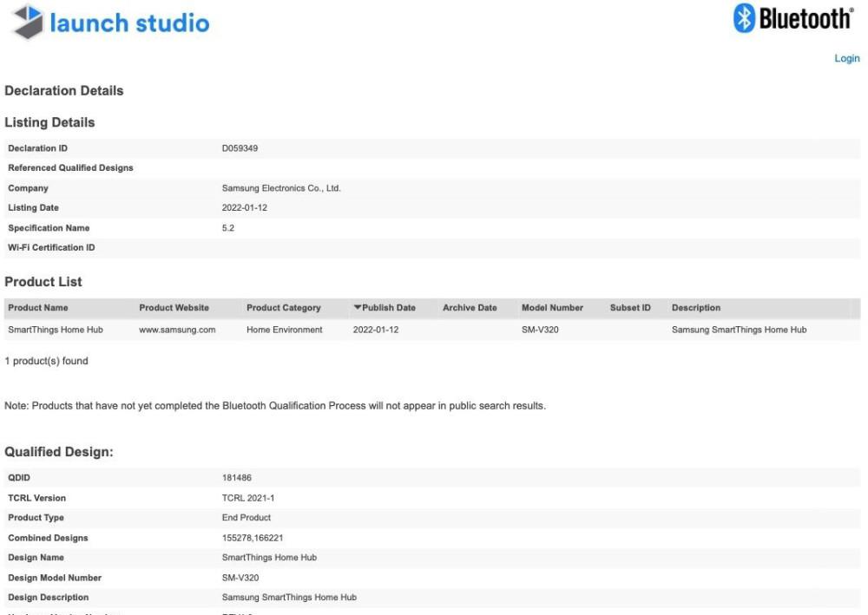
Task: Click the Design Description label
Action: pyautogui.click(x=48, y=597)
